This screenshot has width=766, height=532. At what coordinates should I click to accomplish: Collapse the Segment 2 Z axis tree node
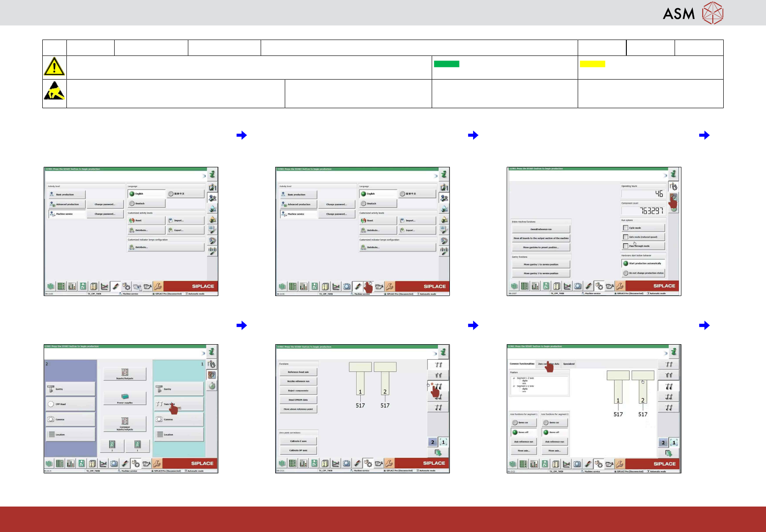tap(514, 386)
